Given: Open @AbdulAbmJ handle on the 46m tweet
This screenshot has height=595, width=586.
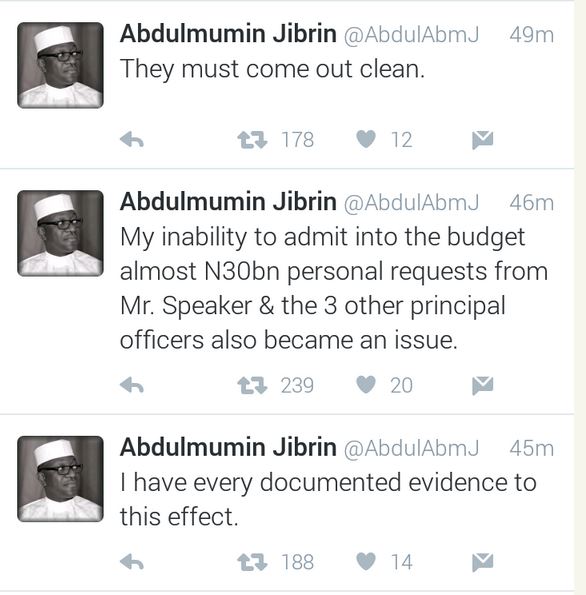Looking at the screenshot, I should pos(411,203).
